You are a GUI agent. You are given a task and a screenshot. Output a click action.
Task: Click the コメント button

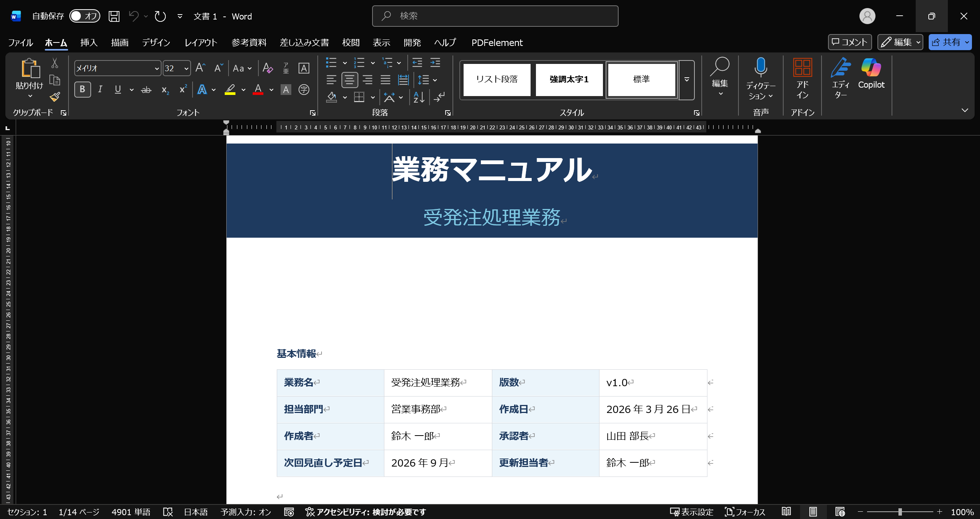[x=849, y=42]
